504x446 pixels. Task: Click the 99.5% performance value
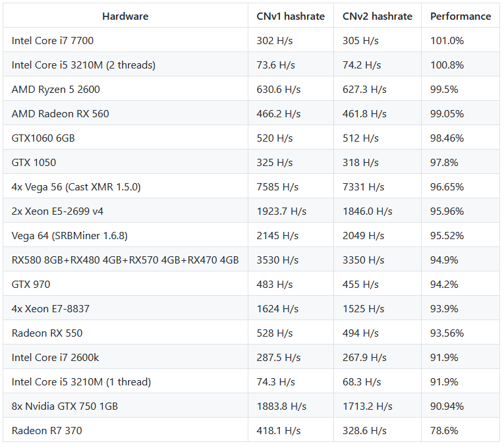tap(444, 90)
